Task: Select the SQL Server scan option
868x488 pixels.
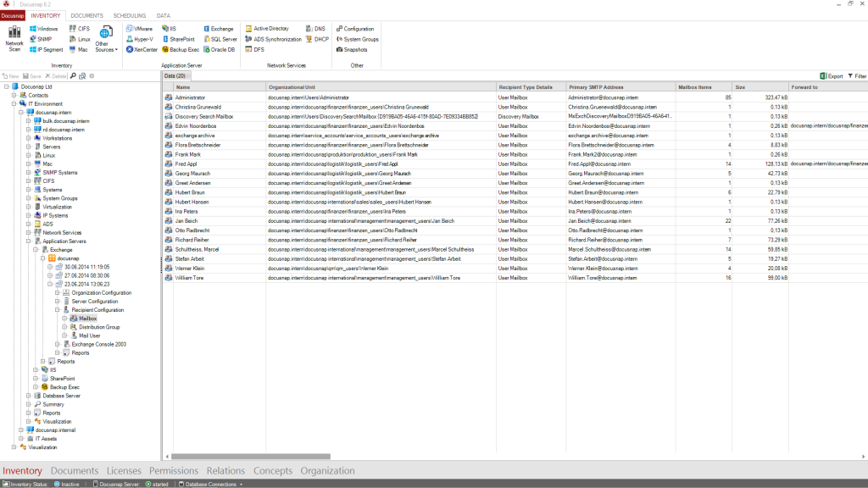Action: pyautogui.click(x=219, y=39)
